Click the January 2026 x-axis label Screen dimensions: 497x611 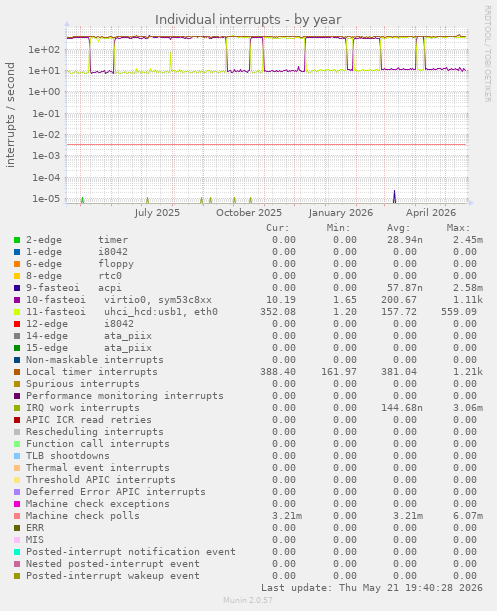(341, 213)
